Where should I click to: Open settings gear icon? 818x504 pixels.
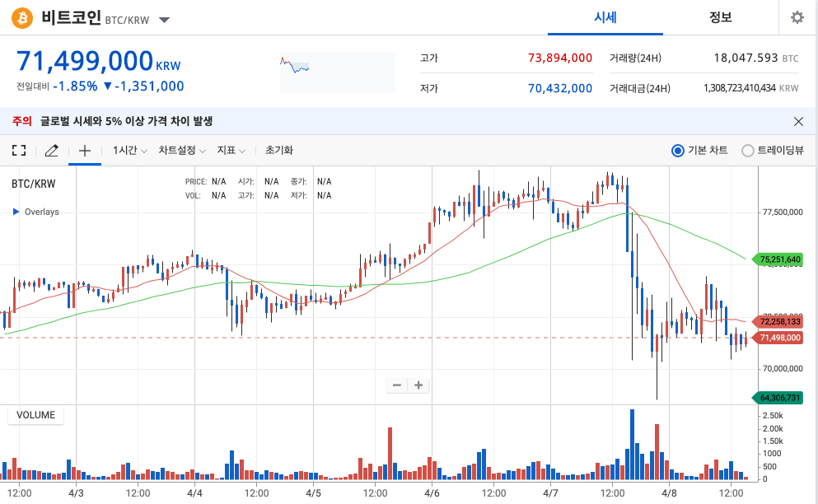797,18
